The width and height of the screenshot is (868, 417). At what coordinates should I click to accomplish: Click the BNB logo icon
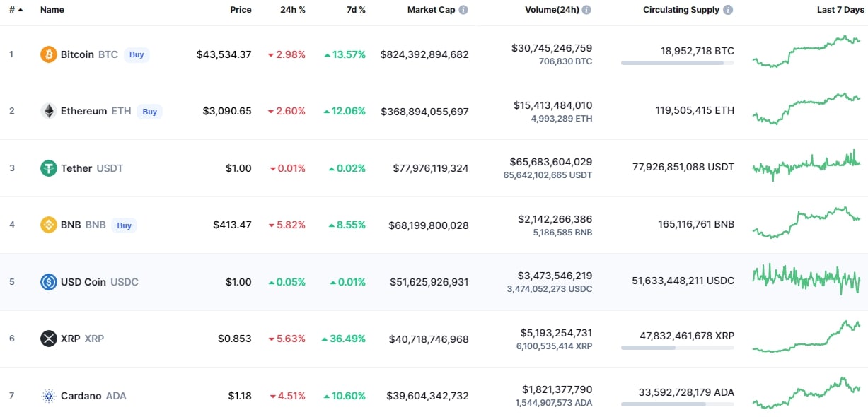49,225
